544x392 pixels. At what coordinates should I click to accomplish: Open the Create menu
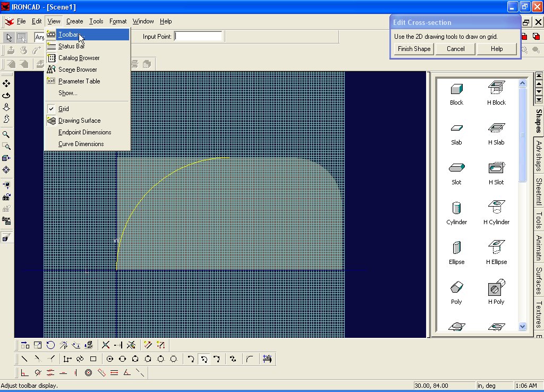74,21
